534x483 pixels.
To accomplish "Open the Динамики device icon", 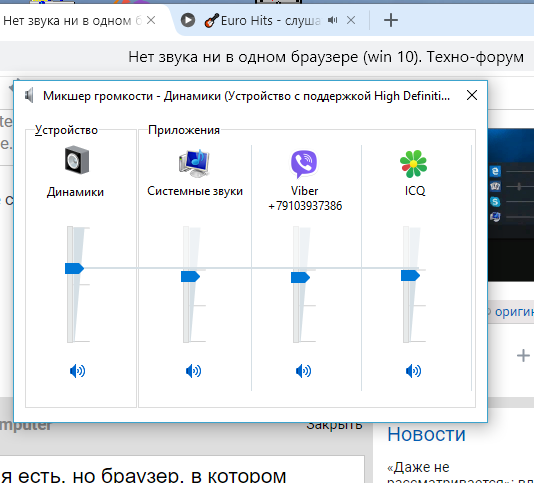I will pyautogui.click(x=77, y=160).
